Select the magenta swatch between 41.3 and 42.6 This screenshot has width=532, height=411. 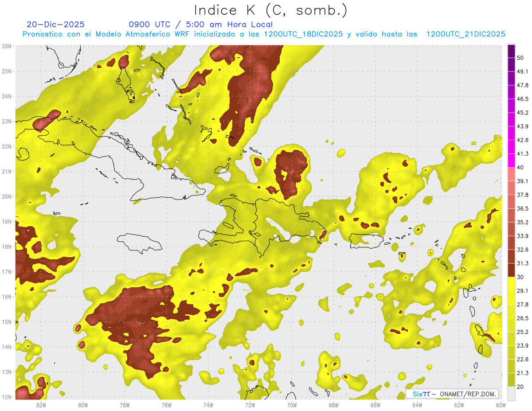[x=511, y=147]
